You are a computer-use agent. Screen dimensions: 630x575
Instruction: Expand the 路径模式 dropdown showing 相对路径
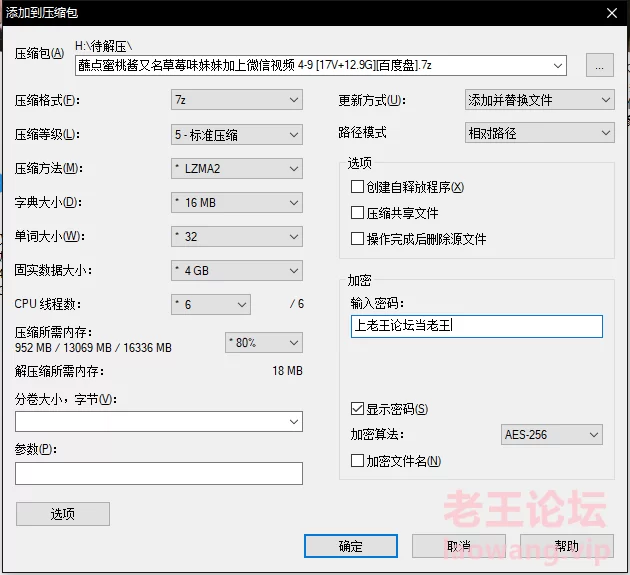[x=540, y=133]
